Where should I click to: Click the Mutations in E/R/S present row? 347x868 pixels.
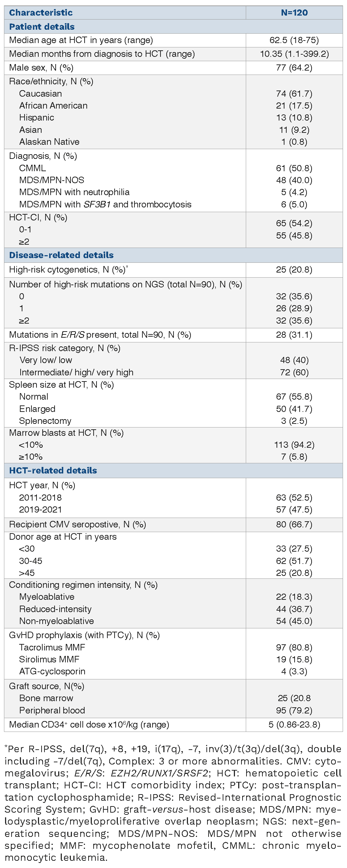coord(100,335)
